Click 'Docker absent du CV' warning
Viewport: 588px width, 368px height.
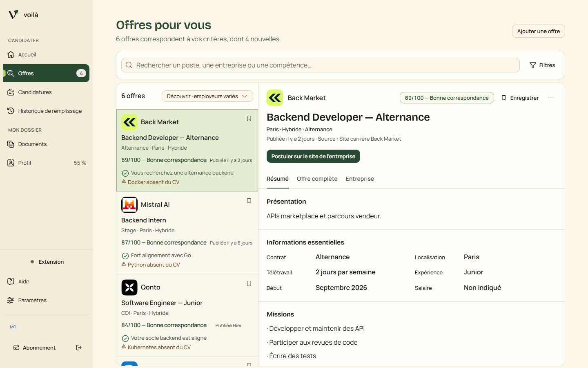click(x=154, y=182)
